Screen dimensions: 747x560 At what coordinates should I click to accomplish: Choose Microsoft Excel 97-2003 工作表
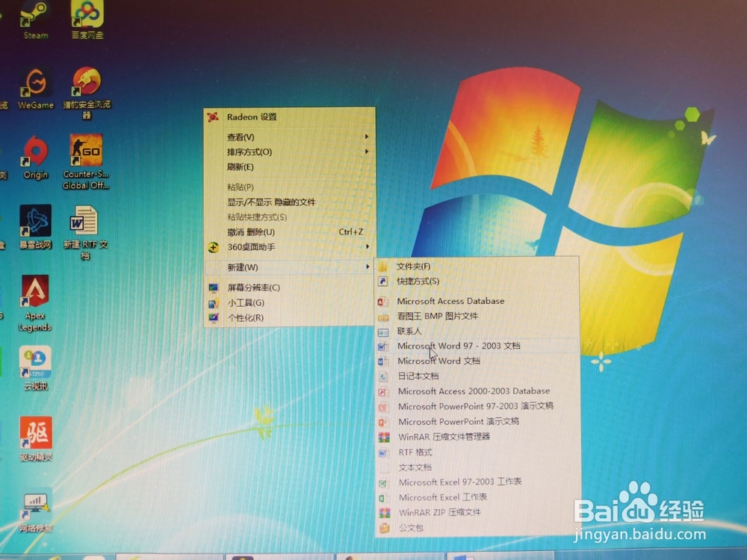click(x=478, y=482)
